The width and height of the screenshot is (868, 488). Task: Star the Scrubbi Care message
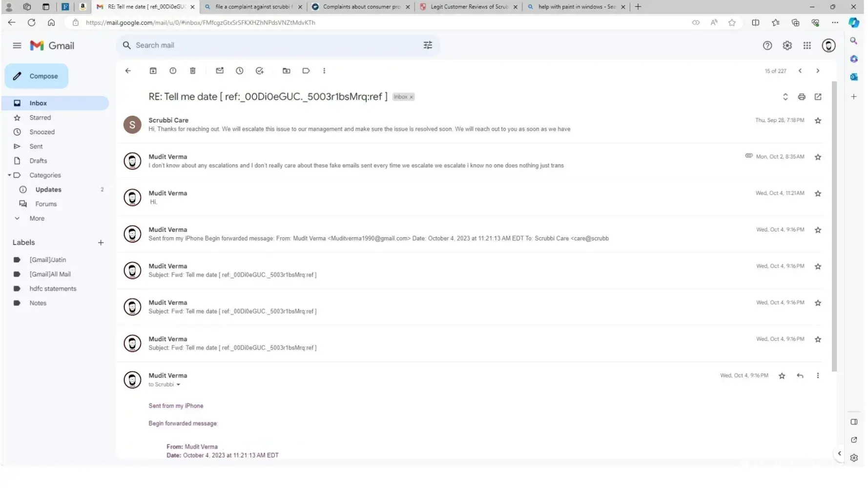818,121
